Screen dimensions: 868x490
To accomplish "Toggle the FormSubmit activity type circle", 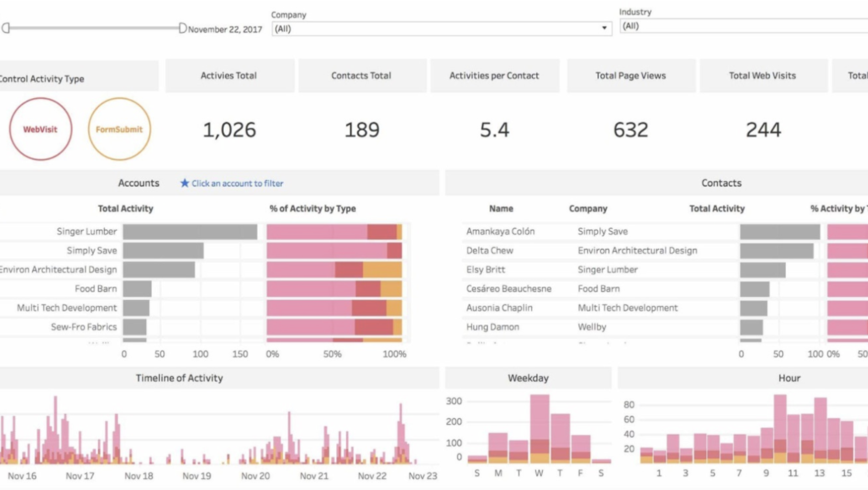I will tap(119, 129).
